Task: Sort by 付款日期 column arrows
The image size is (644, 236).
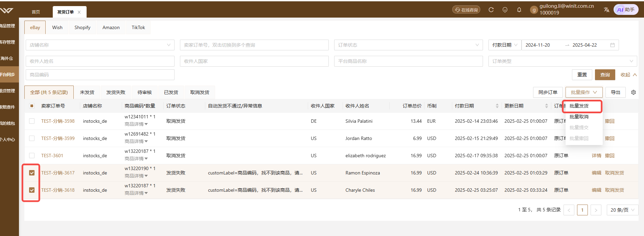Action: (x=497, y=106)
